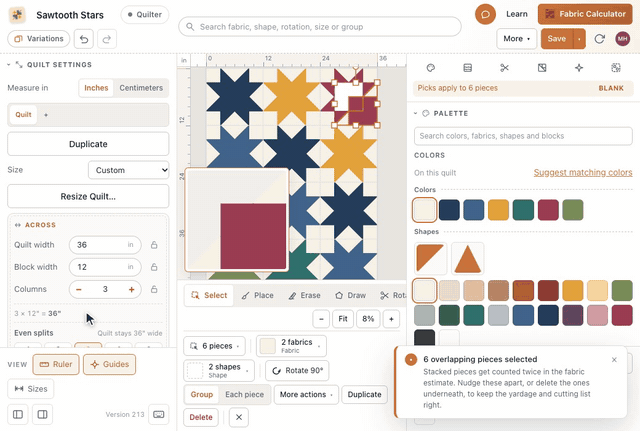Click the Rotate 90° button

(297, 370)
